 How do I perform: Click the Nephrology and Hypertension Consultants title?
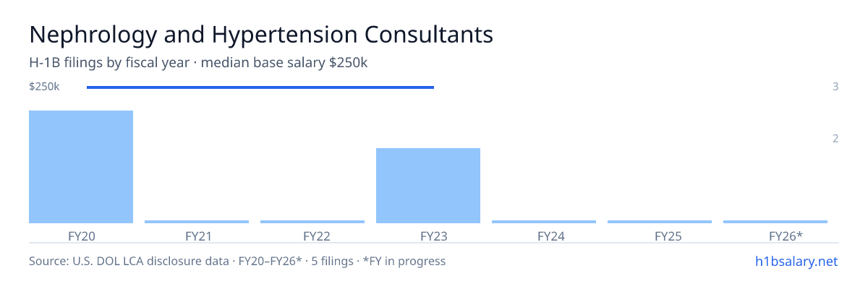(261, 34)
